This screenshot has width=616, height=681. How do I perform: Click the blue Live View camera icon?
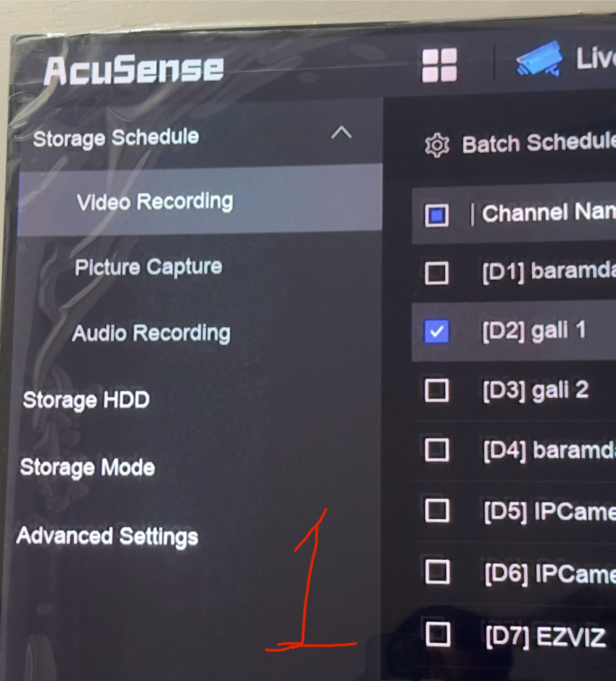539,59
